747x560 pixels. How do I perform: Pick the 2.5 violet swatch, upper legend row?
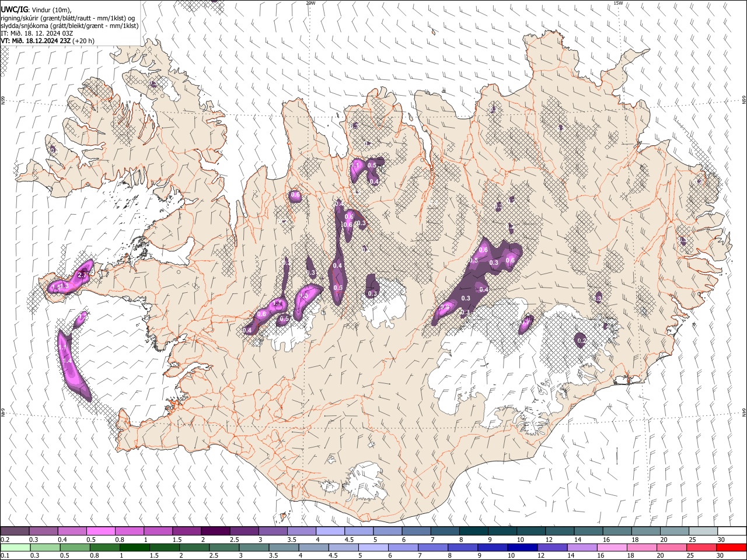[x=245, y=531]
